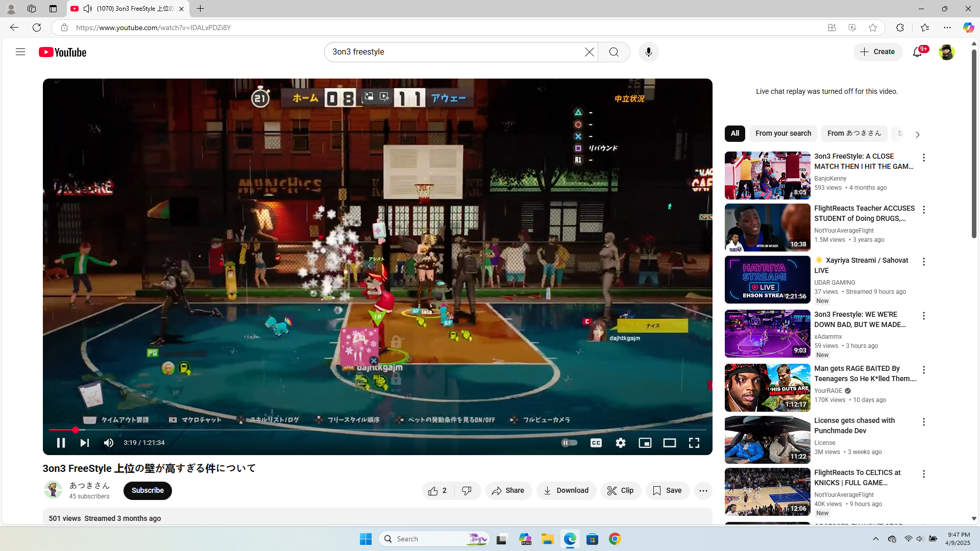The image size is (980, 551).
Task: Open a new browser tab
Action: tap(201, 9)
